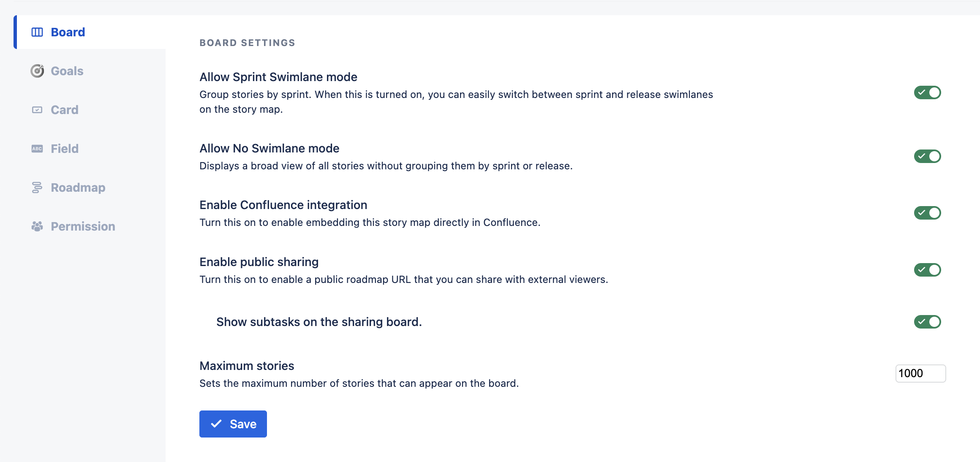Toggle Enable Confluence integration switch
980x462 pixels.
pos(927,213)
